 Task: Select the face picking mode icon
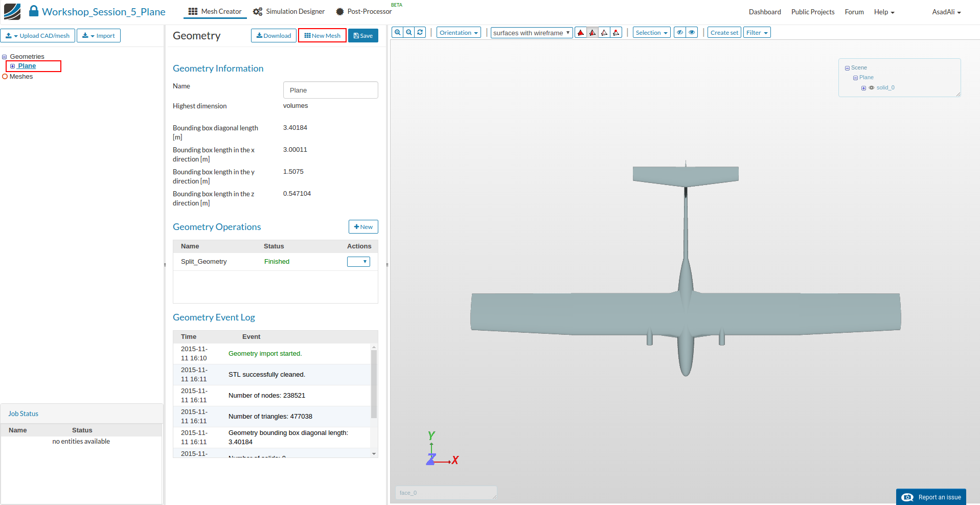592,33
